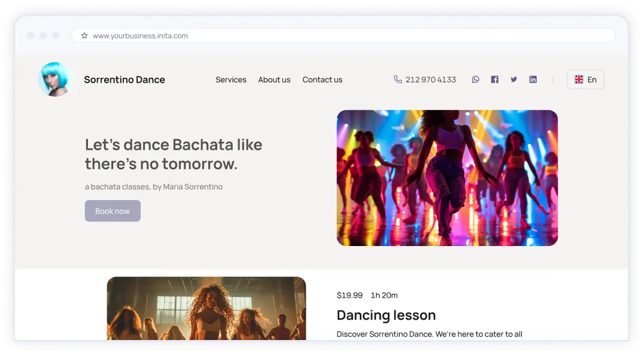Click the bookmark star in the address bar
Image resolution: width=644 pixels, height=355 pixels.
[x=84, y=35]
